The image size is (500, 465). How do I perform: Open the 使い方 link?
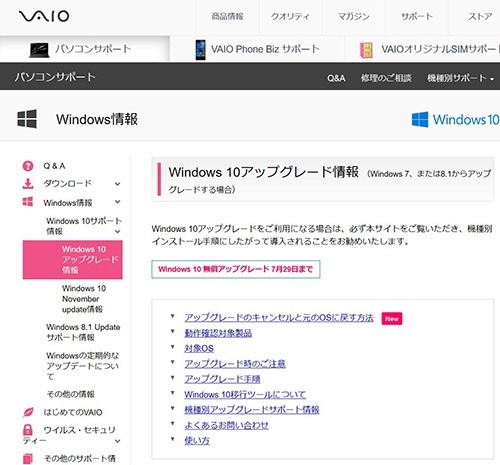tap(197, 441)
